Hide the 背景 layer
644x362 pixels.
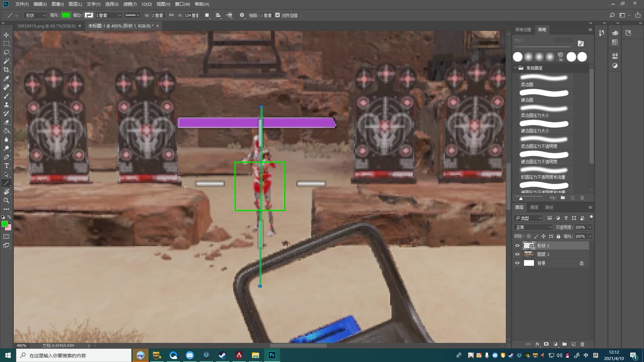click(x=517, y=263)
